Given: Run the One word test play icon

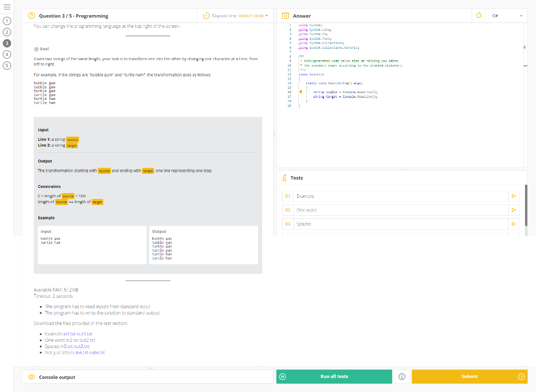Looking at the screenshot, I should point(514,209).
